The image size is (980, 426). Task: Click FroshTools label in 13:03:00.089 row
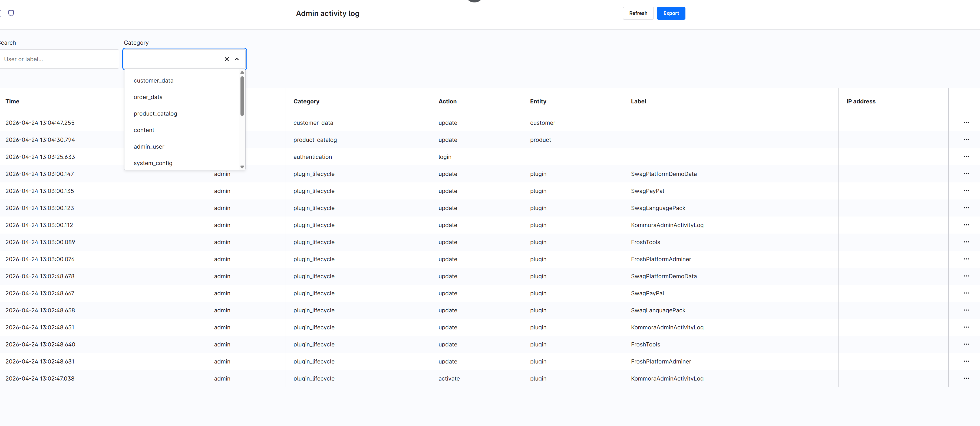pos(645,242)
